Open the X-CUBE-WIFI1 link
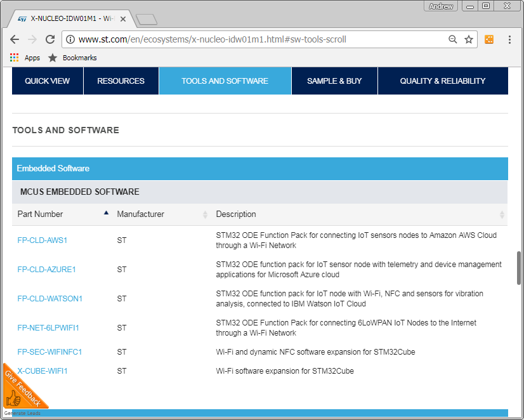524x420 pixels. click(x=43, y=371)
